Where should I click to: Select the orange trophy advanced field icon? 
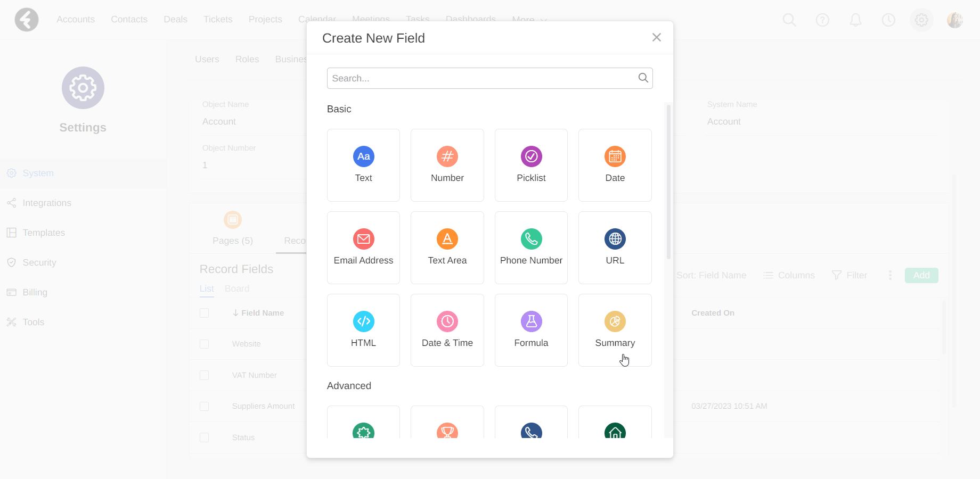tap(447, 431)
